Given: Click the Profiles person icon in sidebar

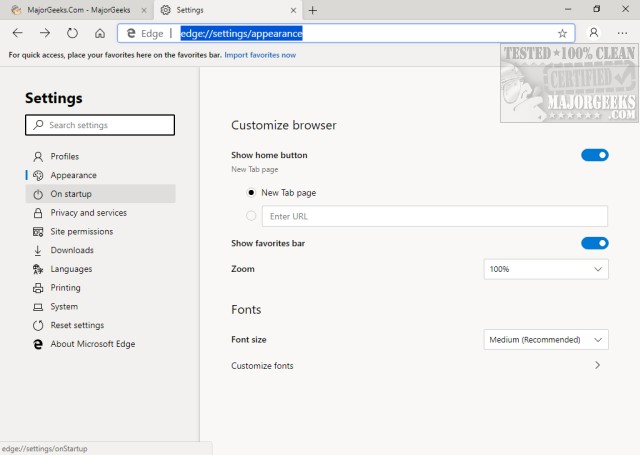Looking at the screenshot, I should pos(38,156).
